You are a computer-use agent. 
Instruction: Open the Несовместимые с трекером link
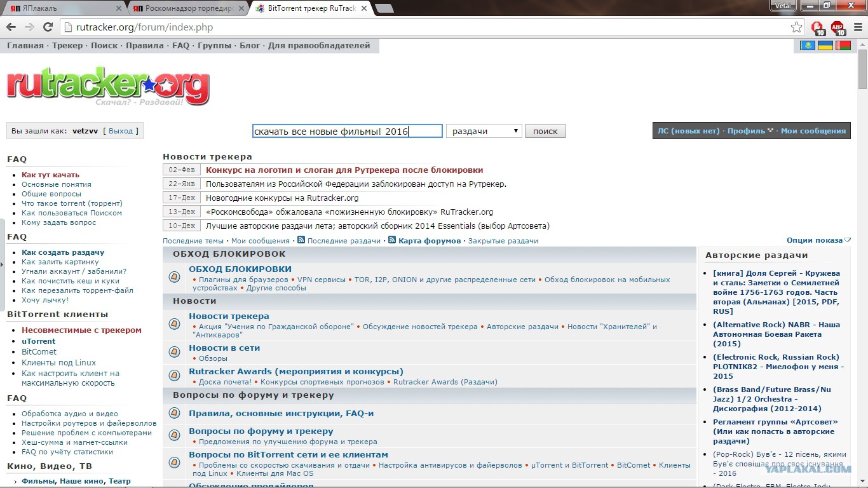click(x=81, y=330)
